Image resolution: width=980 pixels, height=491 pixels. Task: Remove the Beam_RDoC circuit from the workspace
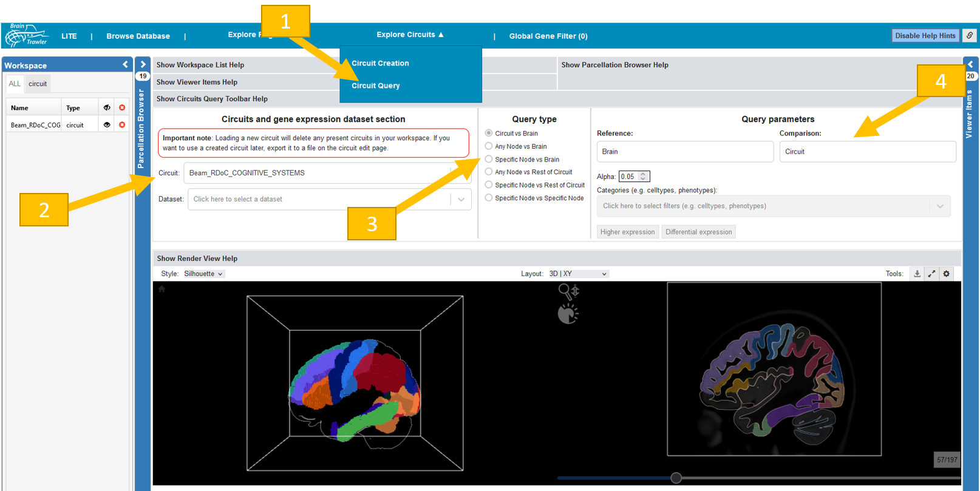pyautogui.click(x=122, y=125)
